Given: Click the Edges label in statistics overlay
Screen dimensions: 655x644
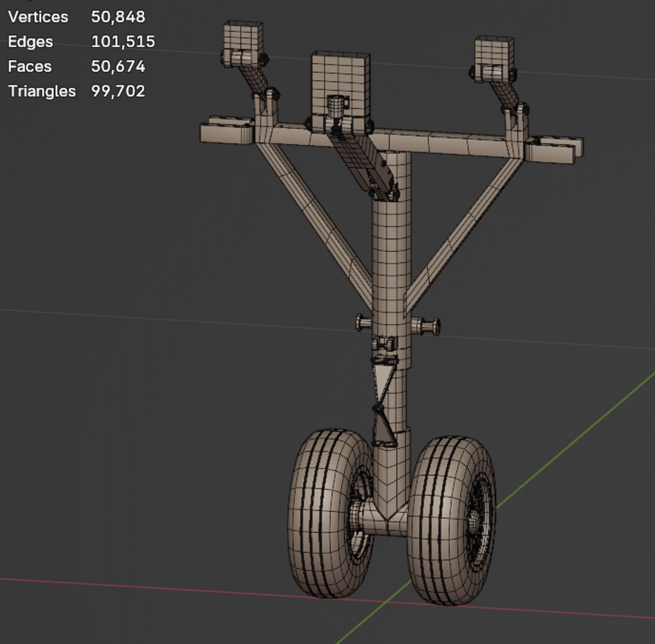Looking at the screenshot, I should [30, 42].
